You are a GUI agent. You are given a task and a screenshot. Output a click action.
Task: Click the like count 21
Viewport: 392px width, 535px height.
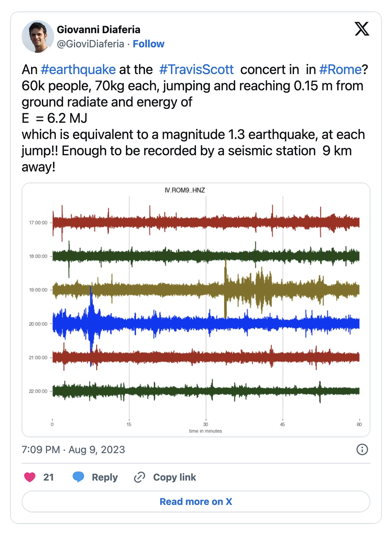[48, 477]
